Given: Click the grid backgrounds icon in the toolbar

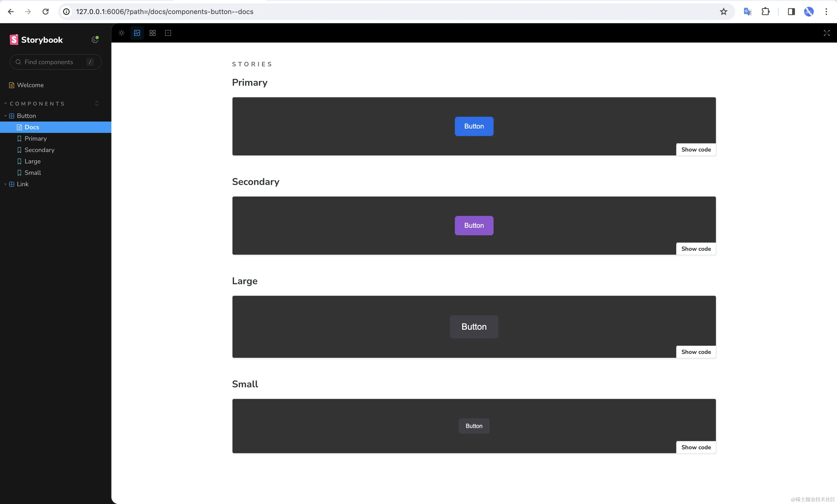Looking at the screenshot, I should tap(152, 33).
